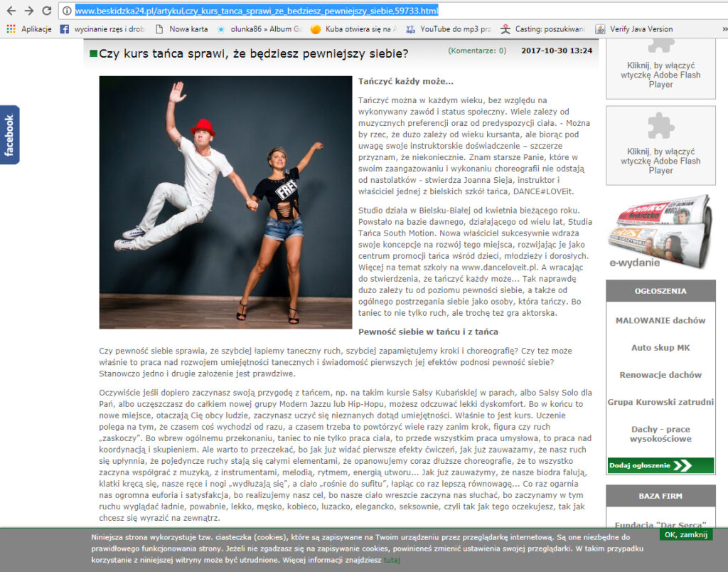Open the Facebook 'wycinanie rzęs' bookmark
Screen dimensions: 728x572
[x=101, y=29]
